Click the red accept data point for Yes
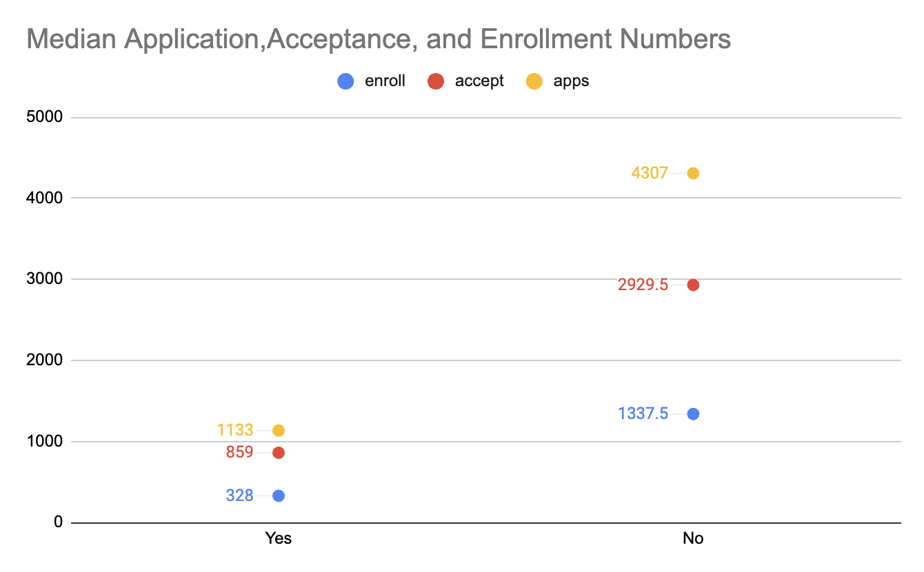This screenshot has height=572, width=924. (x=279, y=453)
